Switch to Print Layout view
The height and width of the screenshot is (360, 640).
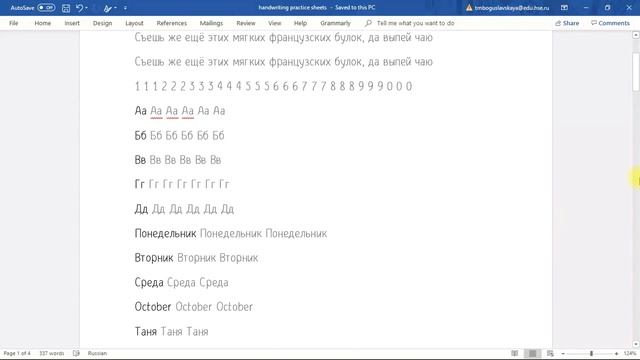(x=532, y=353)
